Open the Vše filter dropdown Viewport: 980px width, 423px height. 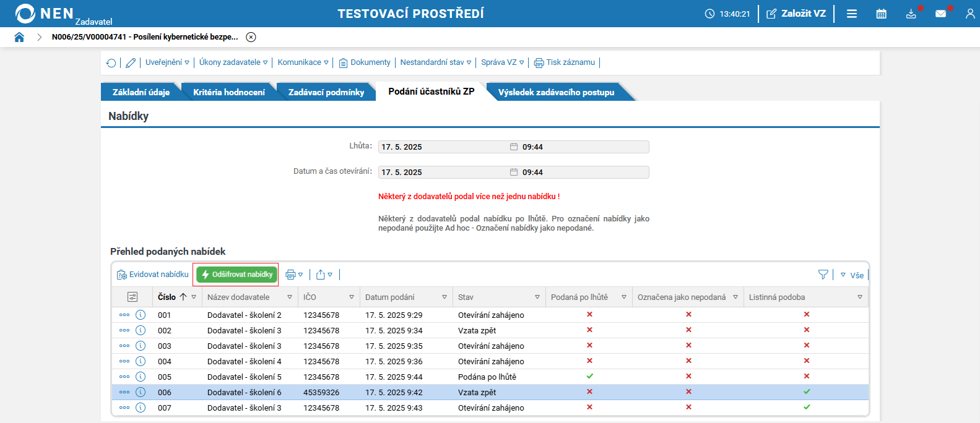[852, 275]
